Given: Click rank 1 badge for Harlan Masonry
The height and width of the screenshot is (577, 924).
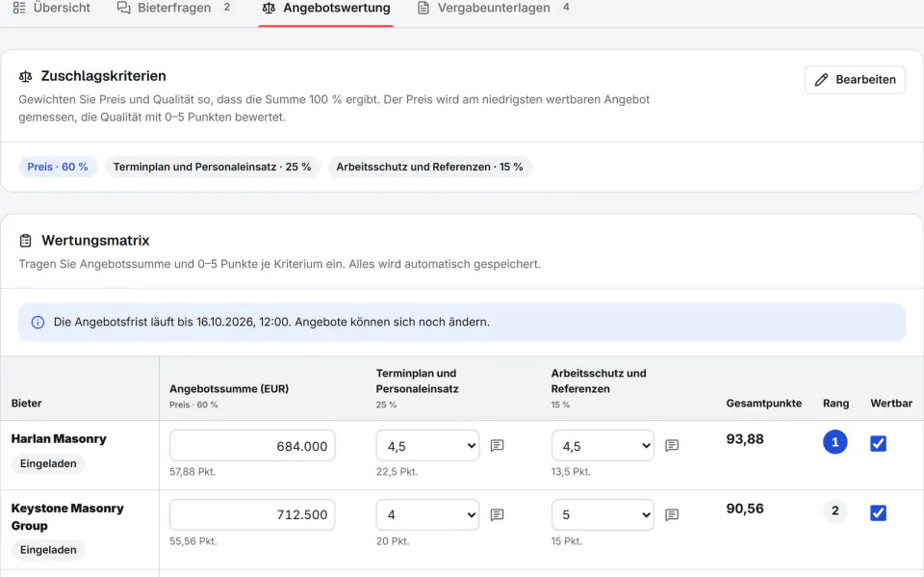Looking at the screenshot, I should tap(835, 442).
